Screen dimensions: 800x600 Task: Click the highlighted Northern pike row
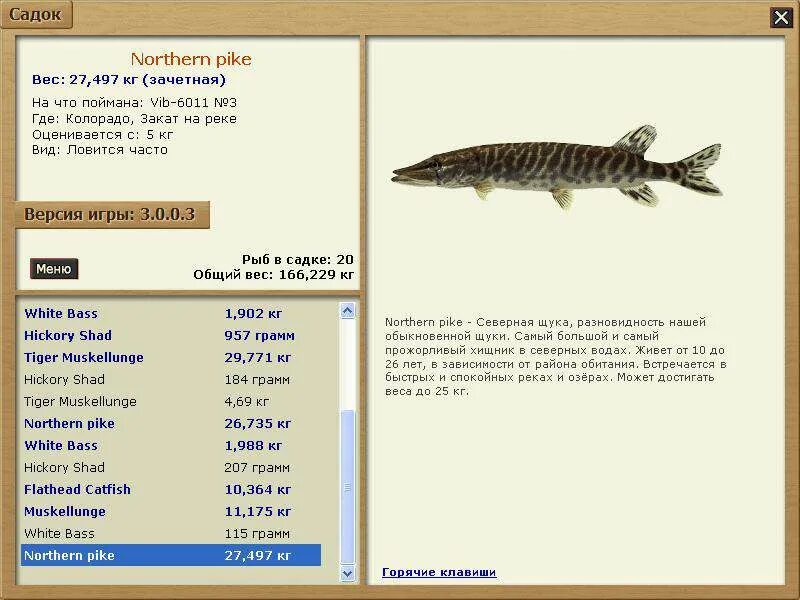pyautogui.click(x=150, y=555)
